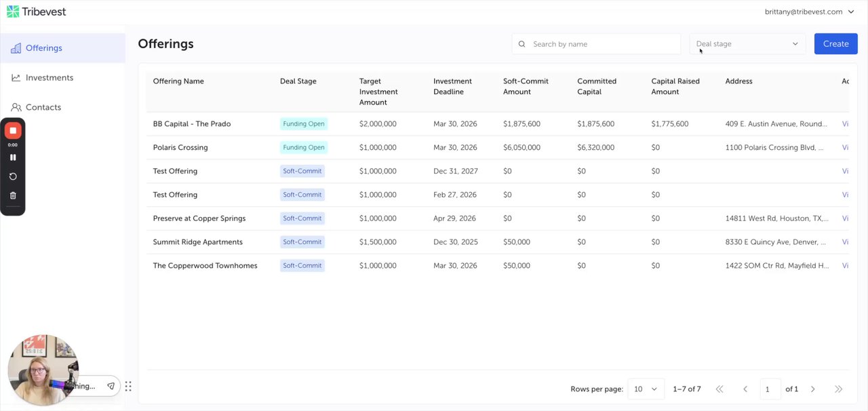Click the Tribevest logo
Screen dimensions: 868x411
[37, 12]
